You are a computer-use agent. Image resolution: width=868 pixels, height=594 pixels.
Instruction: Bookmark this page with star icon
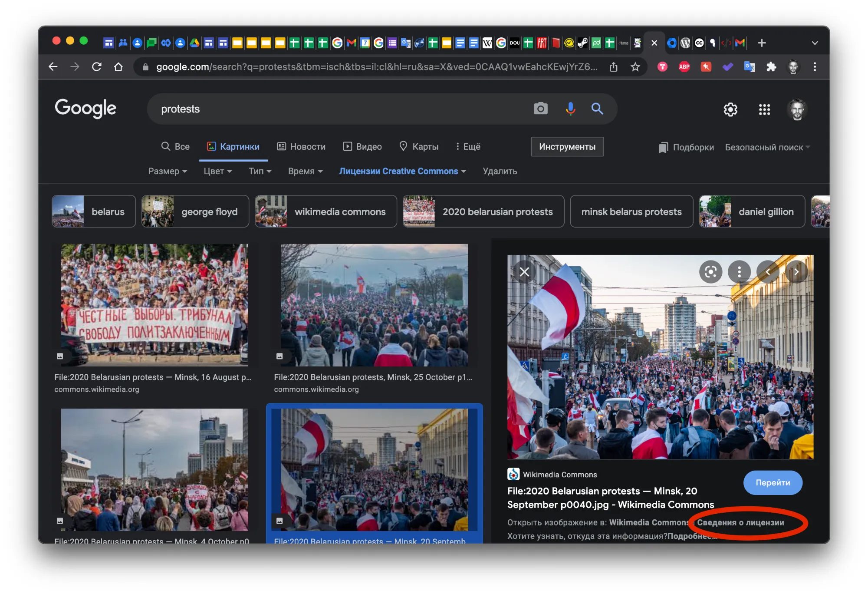[x=635, y=67]
